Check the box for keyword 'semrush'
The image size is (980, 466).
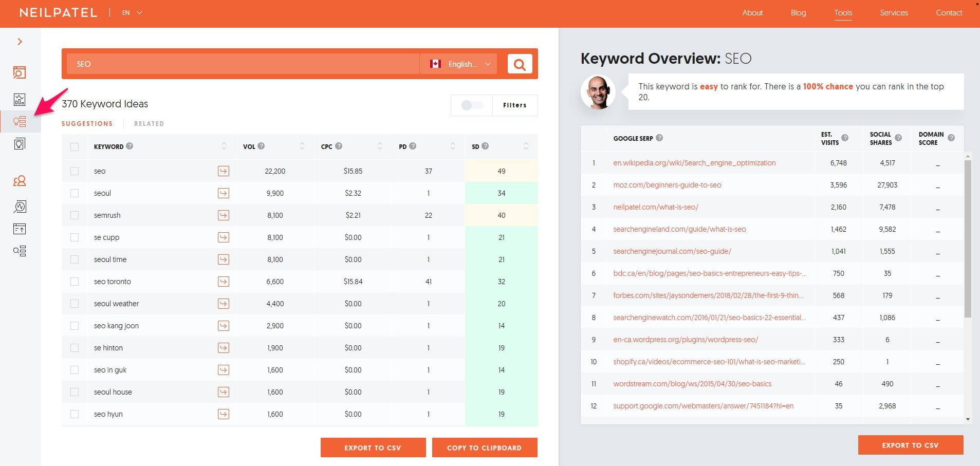(75, 215)
